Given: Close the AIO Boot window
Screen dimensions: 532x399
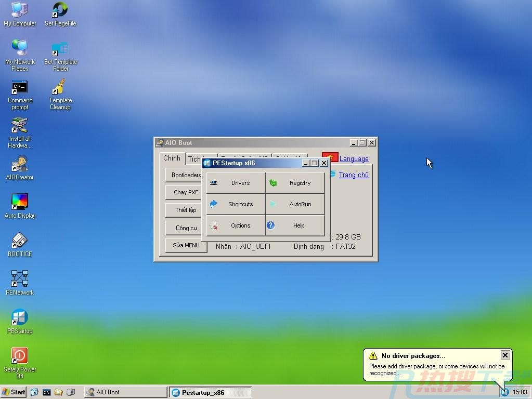Looking at the screenshot, I should [372, 143].
